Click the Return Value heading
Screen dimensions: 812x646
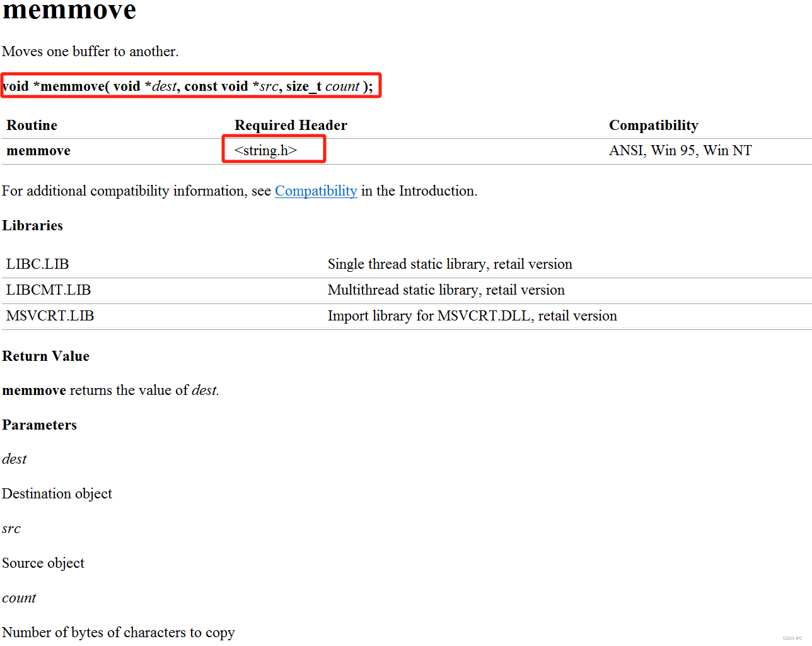(x=46, y=356)
